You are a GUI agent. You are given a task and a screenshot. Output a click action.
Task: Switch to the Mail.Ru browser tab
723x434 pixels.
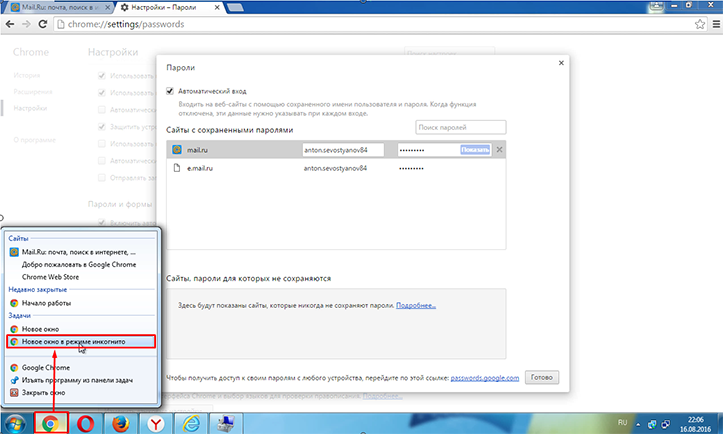click(58, 7)
